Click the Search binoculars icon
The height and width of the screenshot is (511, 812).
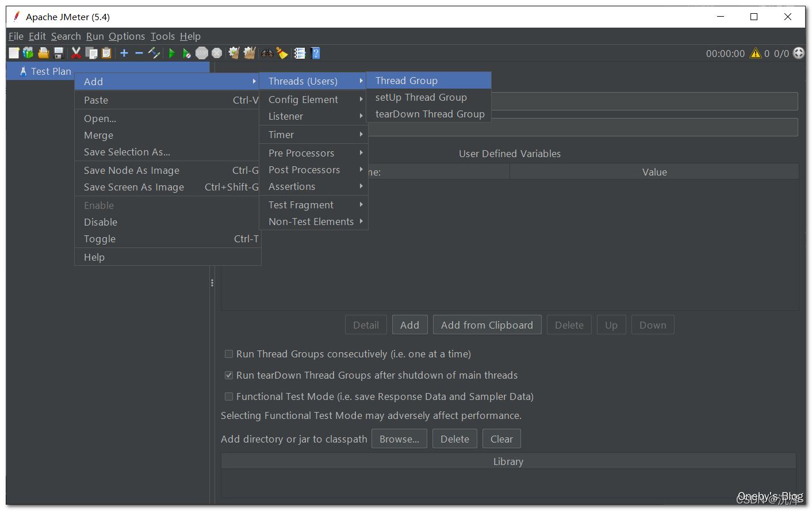(x=267, y=53)
